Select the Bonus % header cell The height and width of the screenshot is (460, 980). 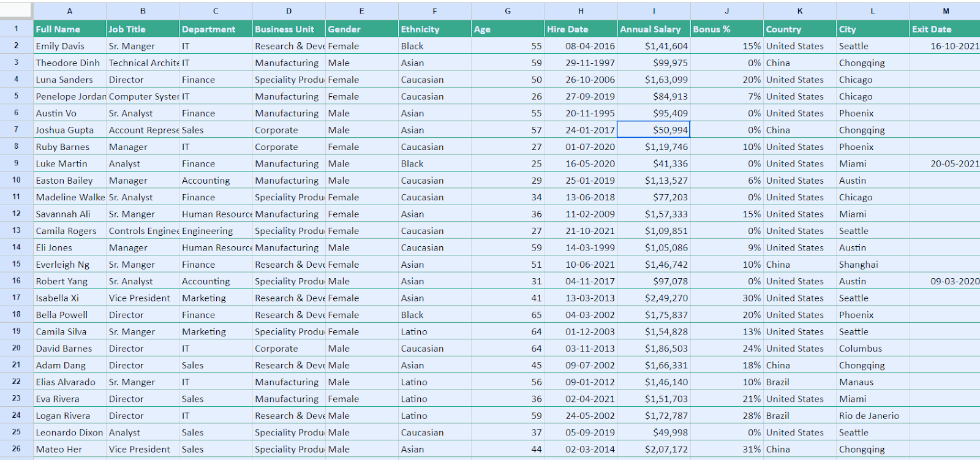pyautogui.click(x=727, y=29)
